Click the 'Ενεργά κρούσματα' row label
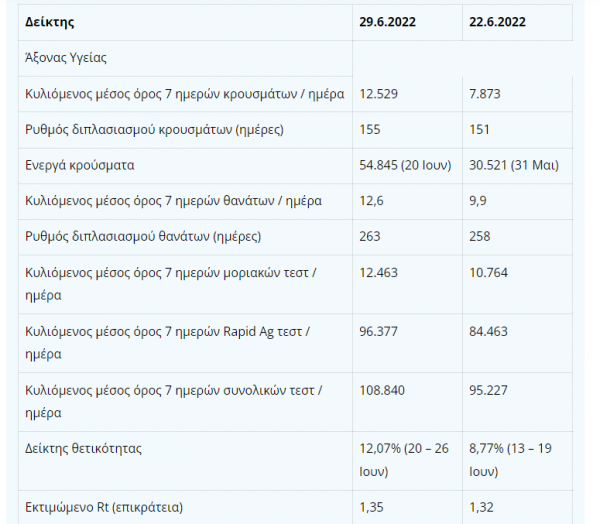This screenshot has height=524, width=600. click(x=80, y=165)
